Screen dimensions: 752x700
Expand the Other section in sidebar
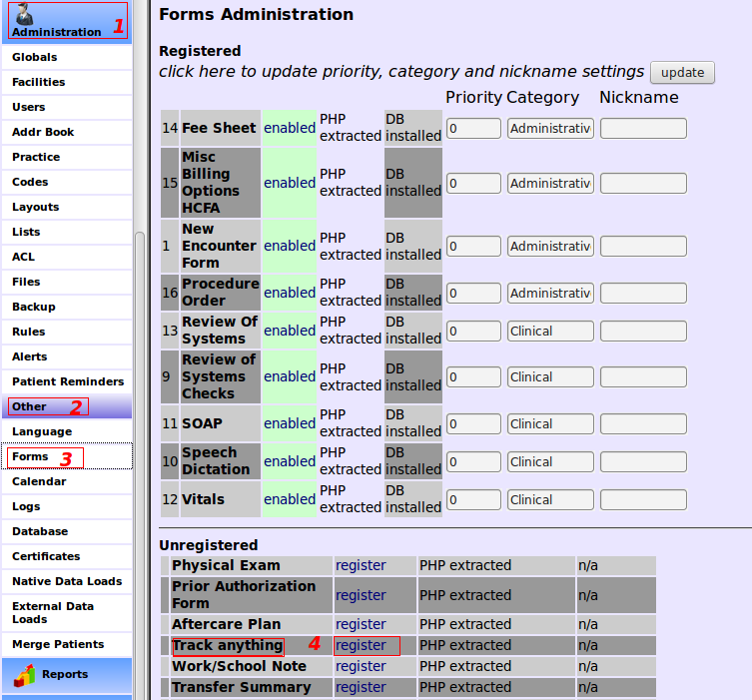[30, 406]
